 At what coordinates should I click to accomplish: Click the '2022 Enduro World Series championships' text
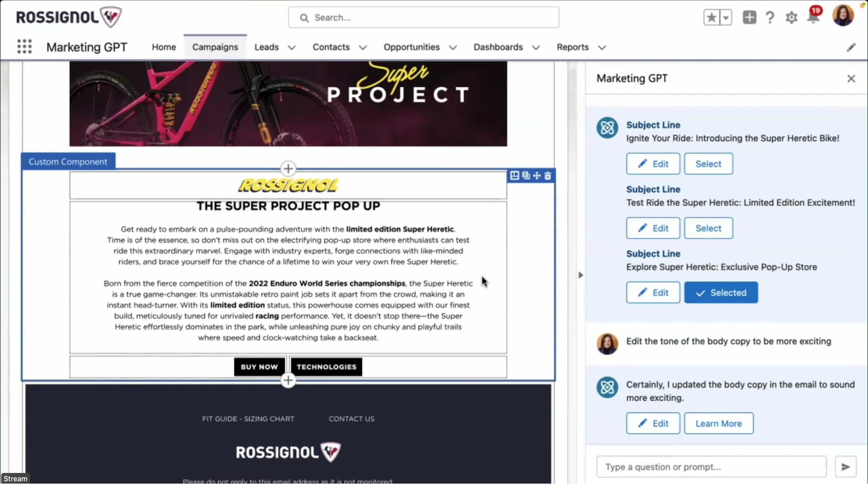pyautogui.click(x=327, y=283)
